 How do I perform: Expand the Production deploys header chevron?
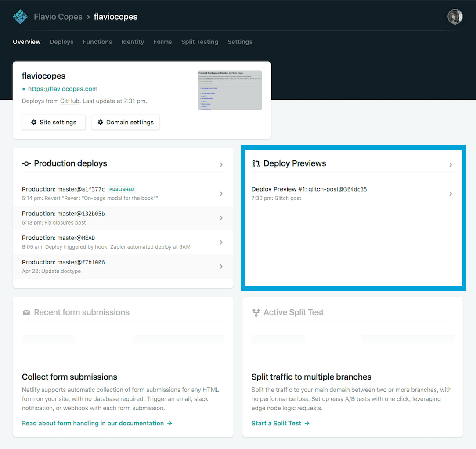(x=221, y=165)
